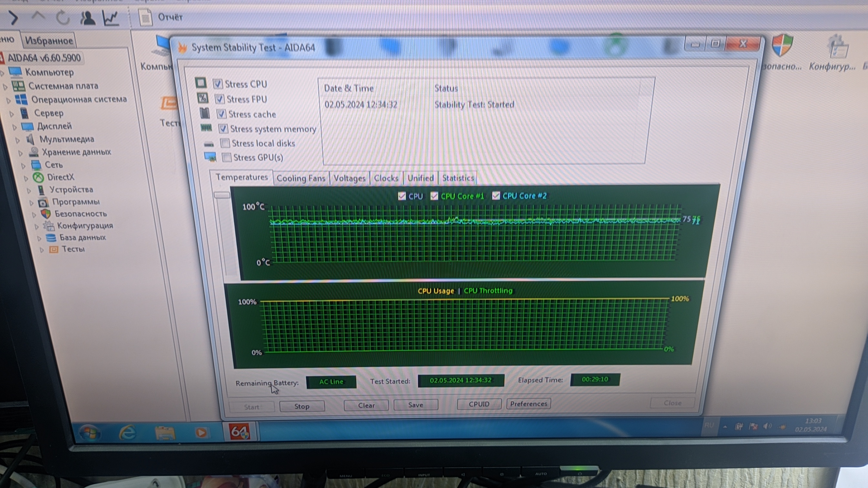This screenshot has height=488, width=868.
Task: Select the Дисплей icon in tree
Action: (28, 127)
